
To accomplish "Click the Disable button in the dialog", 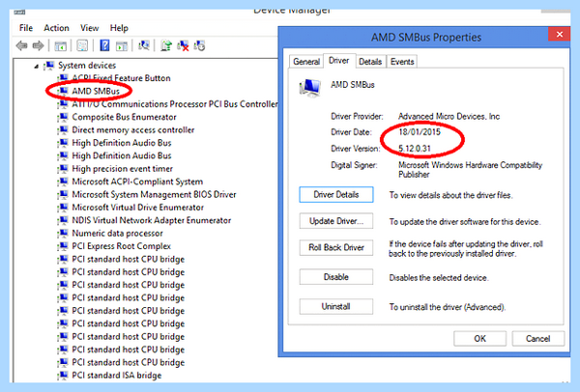I will tap(336, 277).
